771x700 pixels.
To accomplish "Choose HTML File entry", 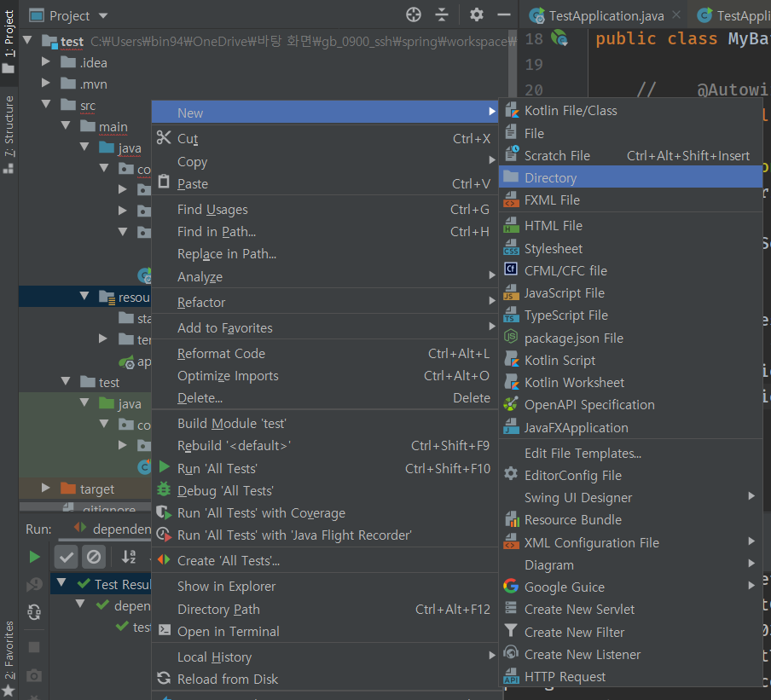I will tap(630, 226).
